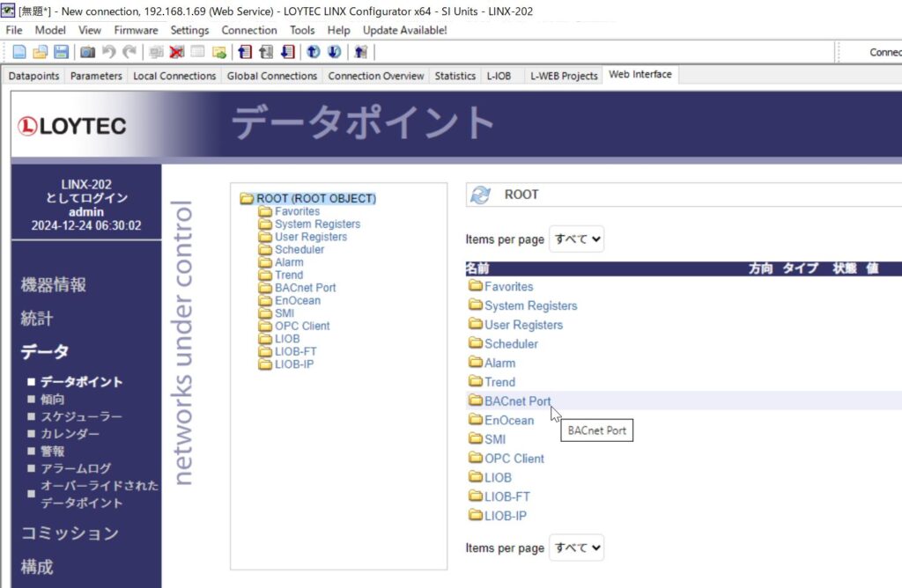Create a new configuration file

tap(18, 51)
